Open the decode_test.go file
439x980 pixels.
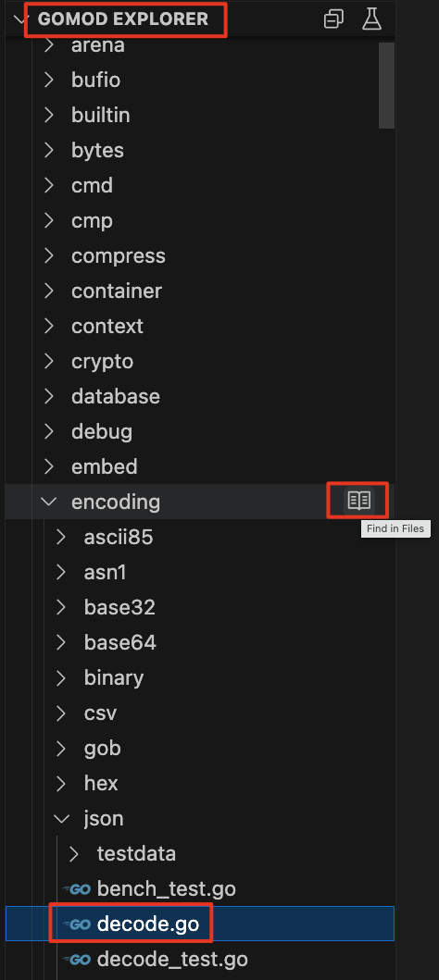[172, 959]
